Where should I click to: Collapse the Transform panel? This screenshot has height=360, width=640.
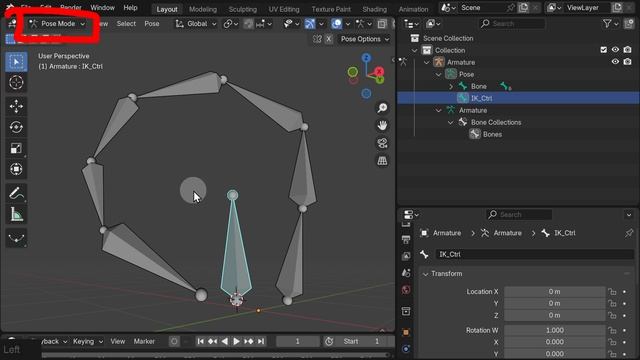point(425,274)
